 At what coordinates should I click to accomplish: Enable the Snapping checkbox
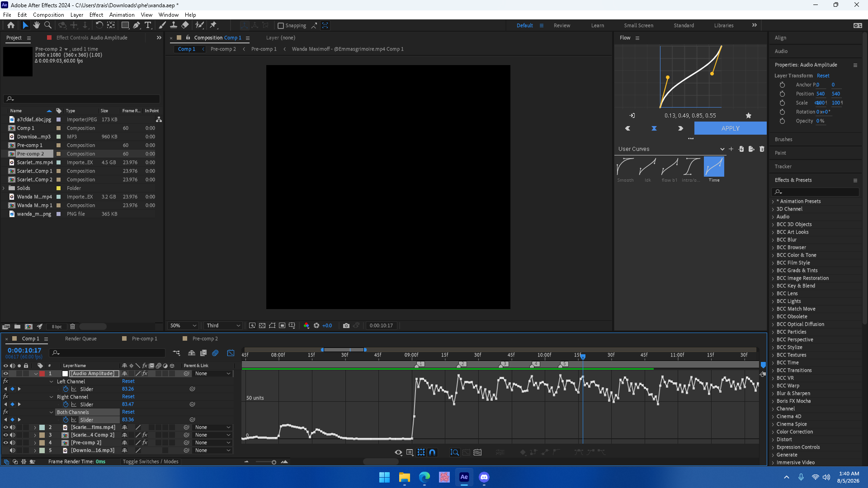pyautogui.click(x=281, y=26)
